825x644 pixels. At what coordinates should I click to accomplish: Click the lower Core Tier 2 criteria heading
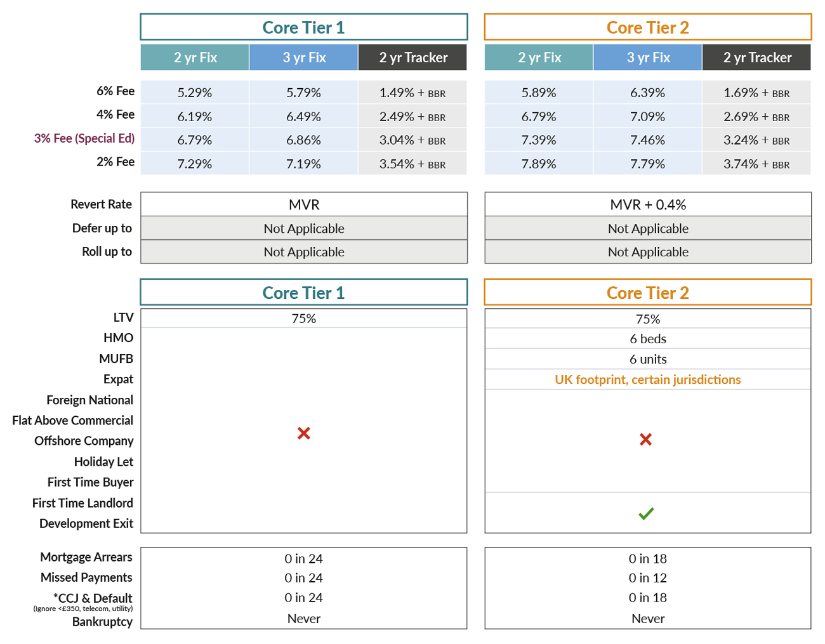pos(647,292)
